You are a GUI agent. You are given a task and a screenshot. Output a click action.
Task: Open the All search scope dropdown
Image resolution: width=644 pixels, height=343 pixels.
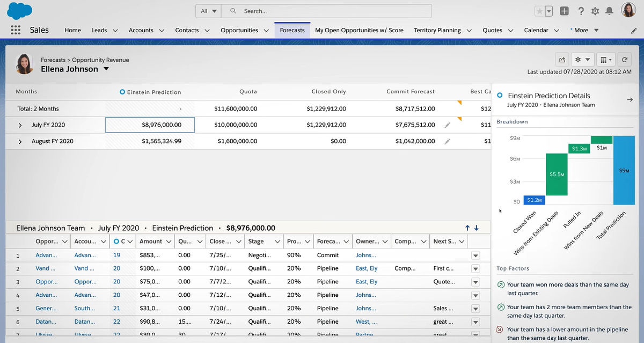point(209,11)
